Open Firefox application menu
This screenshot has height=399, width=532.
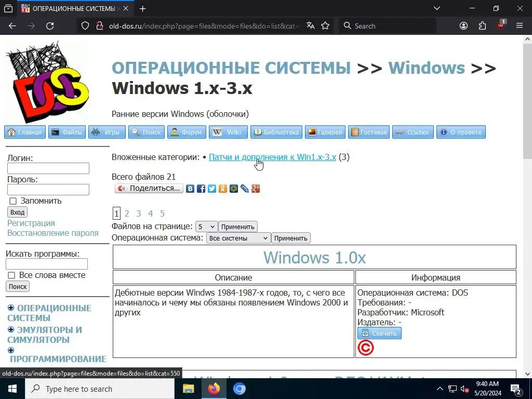coord(520,26)
